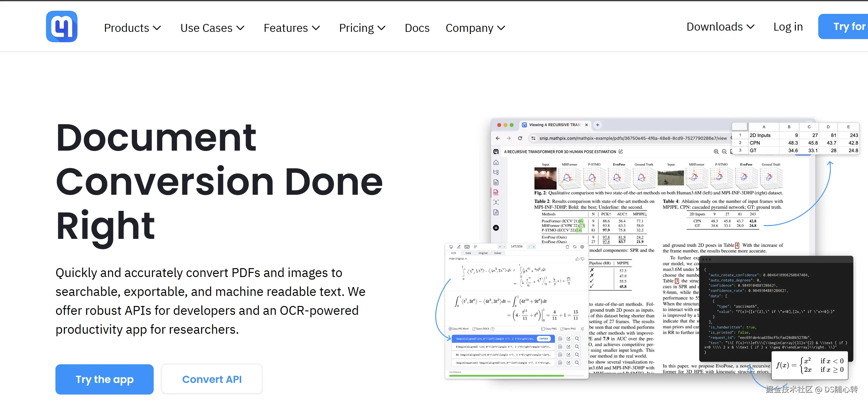Click the Log in link
Screen dimensions: 868x404
pyautogui.click(x=788, y=27)
